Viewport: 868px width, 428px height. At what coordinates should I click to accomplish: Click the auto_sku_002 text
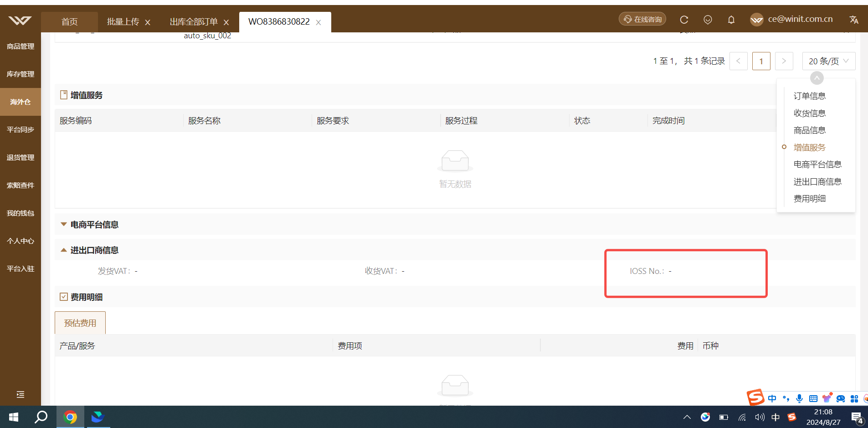click(x=207, y=36)
